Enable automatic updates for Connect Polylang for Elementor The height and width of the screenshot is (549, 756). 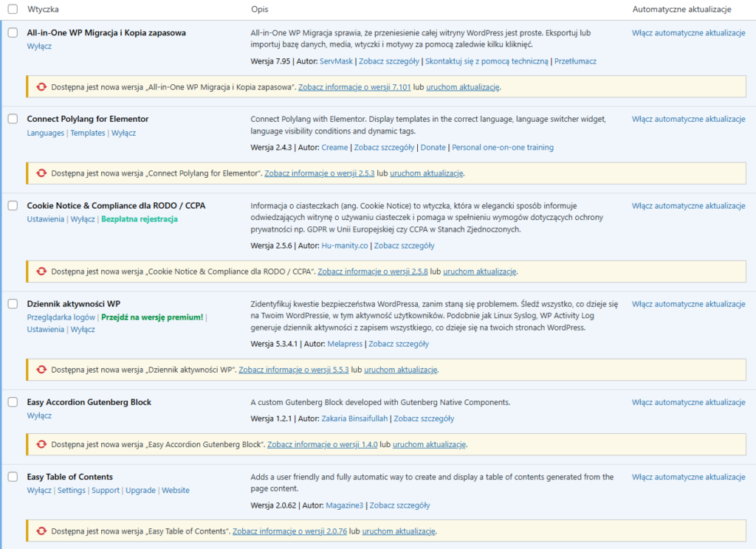coord(688,119)
